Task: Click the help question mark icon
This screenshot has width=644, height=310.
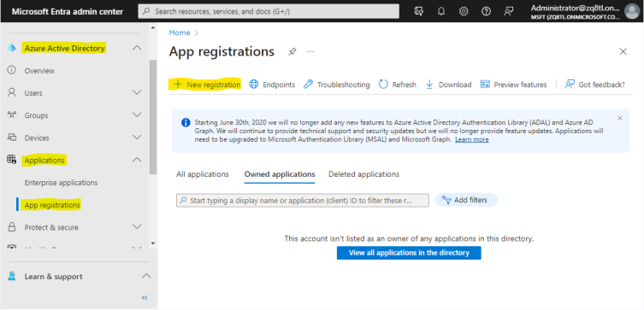Action: tap(486, 11)
